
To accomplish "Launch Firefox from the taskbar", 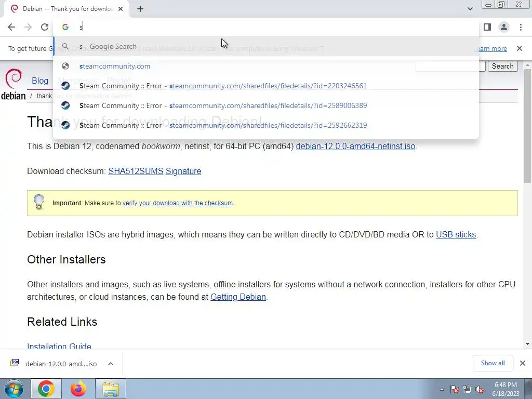I will [78, 389].
